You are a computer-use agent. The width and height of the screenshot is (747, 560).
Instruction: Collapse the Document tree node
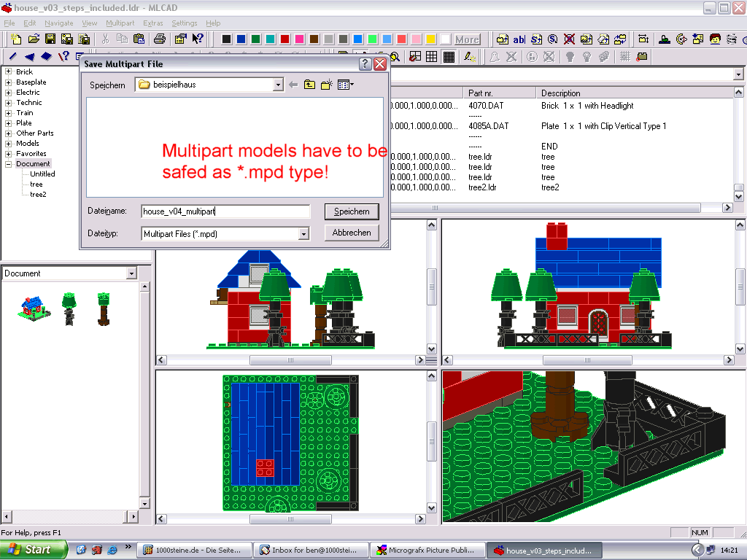tap(8, 164)
